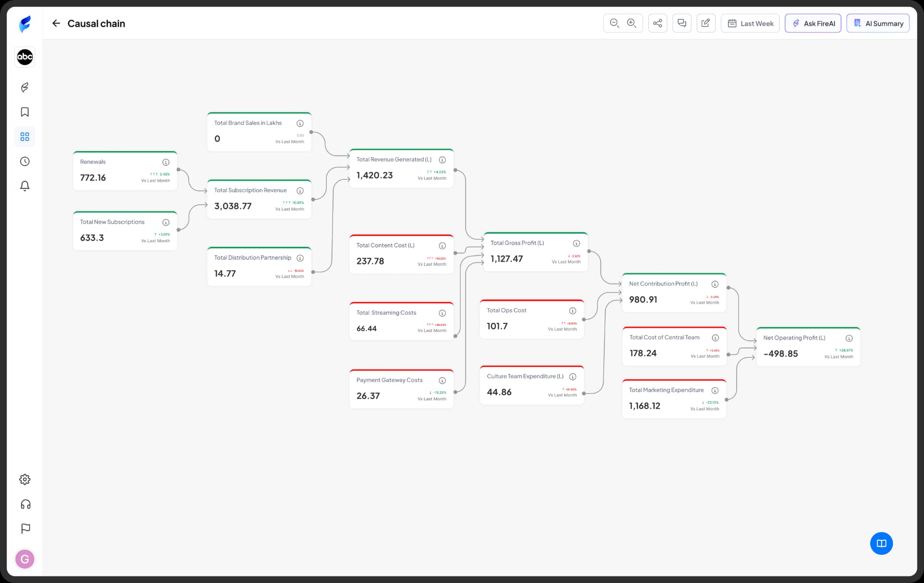Contact support via headphones icon
924x583 pixels.
pyautogui.click(x=25, y=504)
